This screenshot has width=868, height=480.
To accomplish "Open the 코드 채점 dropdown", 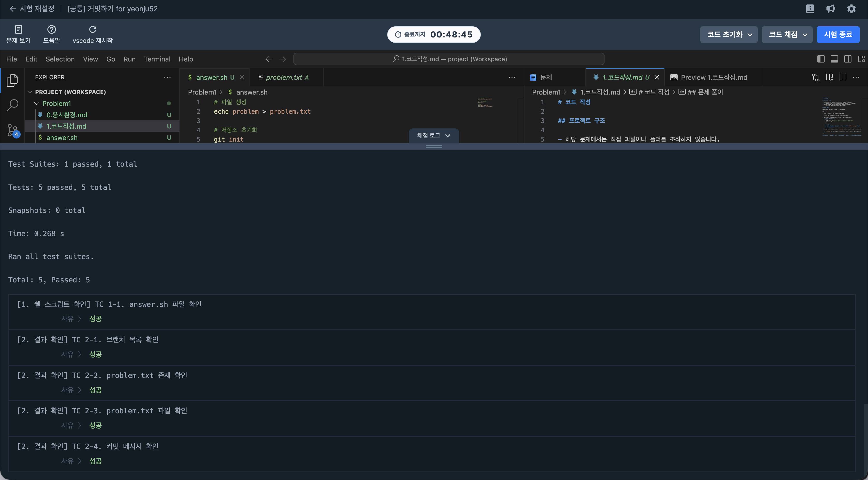I will point(787,34).
